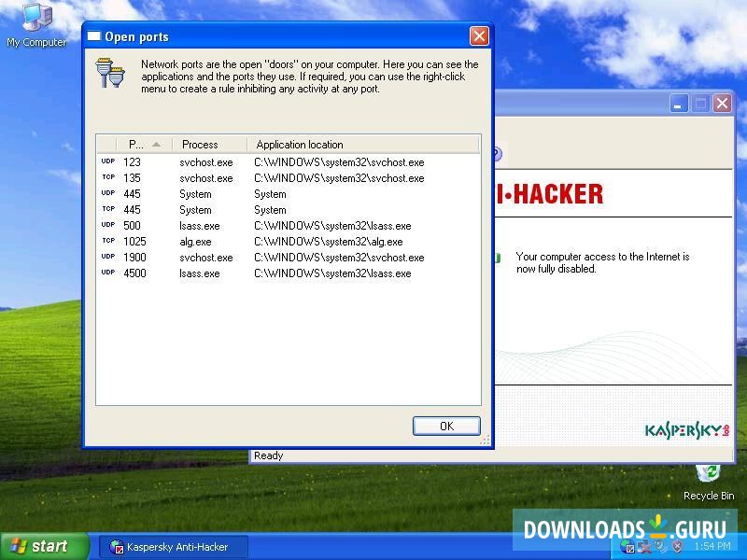Image resolution: width=747 pixels, height=560 pixels.
Task: Click port number 4500
Action: [134, 273]
